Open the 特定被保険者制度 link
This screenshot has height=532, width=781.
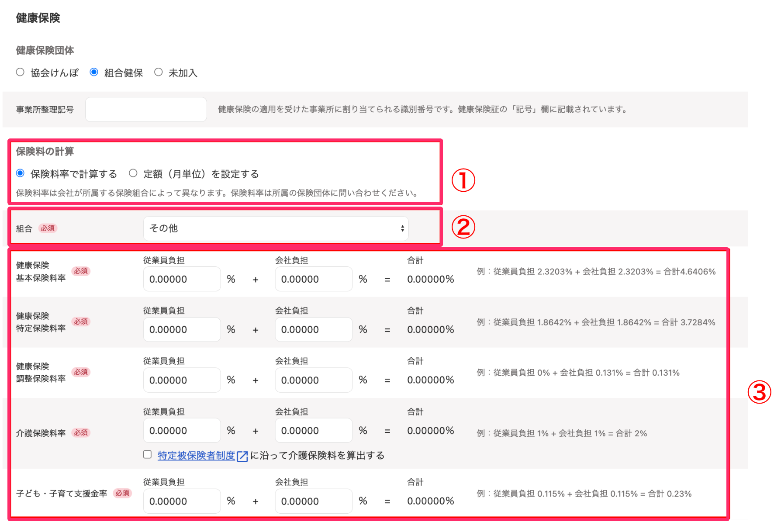click(x=197, y=456)
